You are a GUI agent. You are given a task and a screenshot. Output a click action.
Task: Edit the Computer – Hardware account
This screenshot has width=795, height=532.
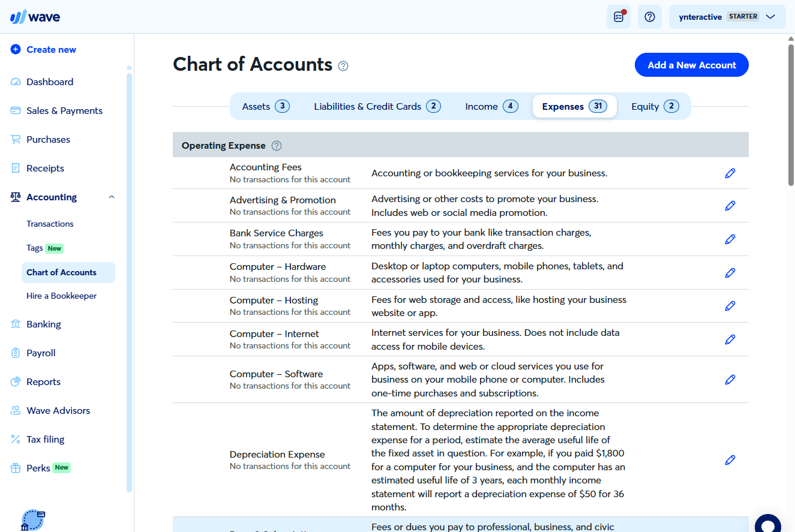730,273
